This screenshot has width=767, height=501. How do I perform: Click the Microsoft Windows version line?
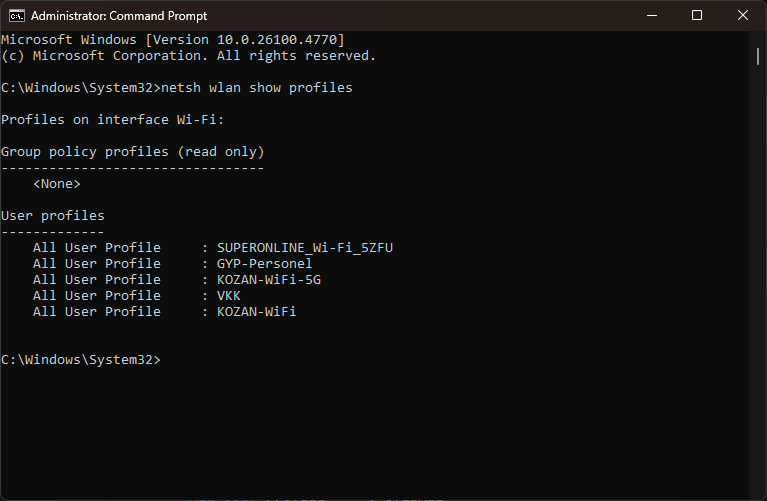coord(172,39)
